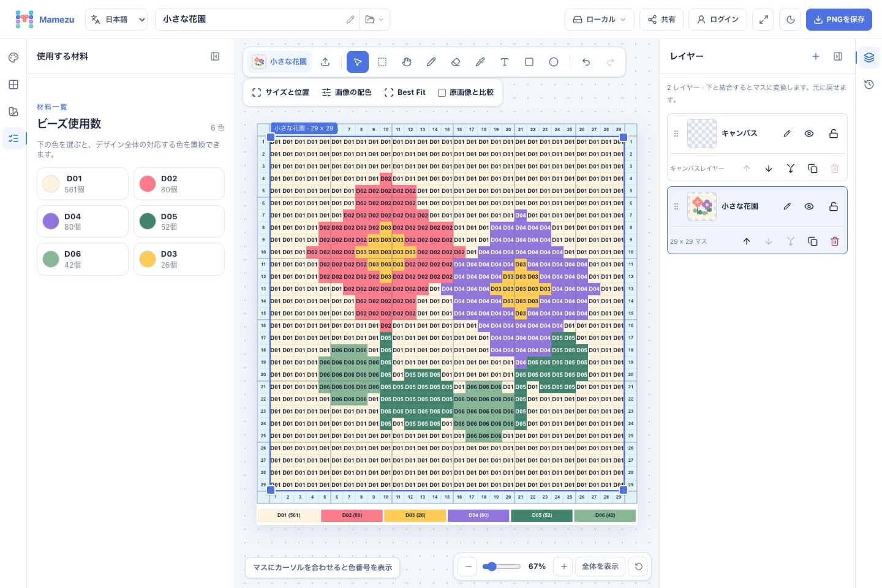
Task: Select the D01 bead color card
Action: 83,184
